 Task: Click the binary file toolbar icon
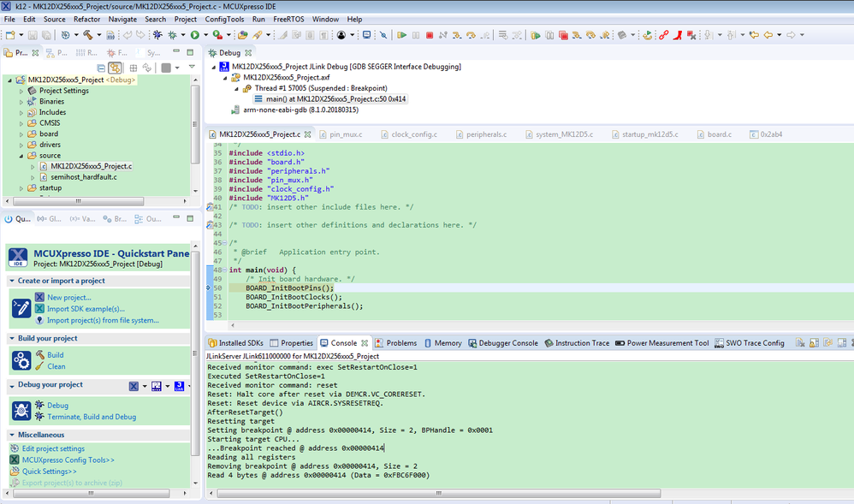(110, 35)
